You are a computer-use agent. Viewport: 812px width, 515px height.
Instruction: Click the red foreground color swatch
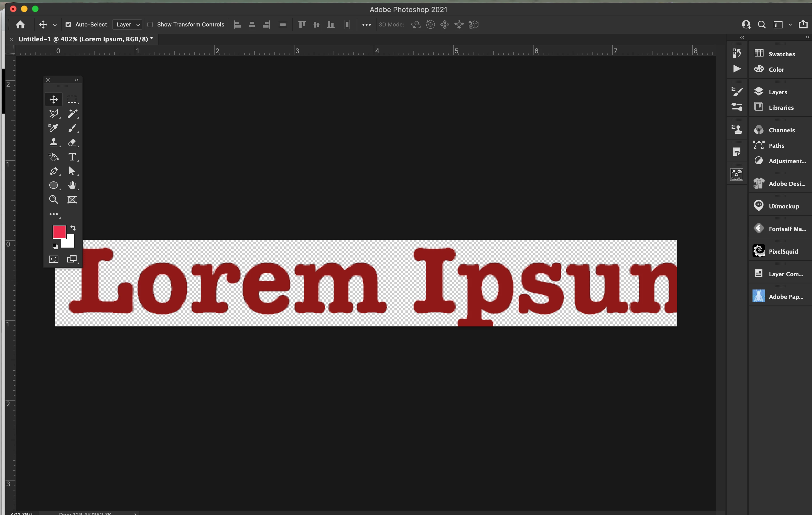(x=59, y=232)
